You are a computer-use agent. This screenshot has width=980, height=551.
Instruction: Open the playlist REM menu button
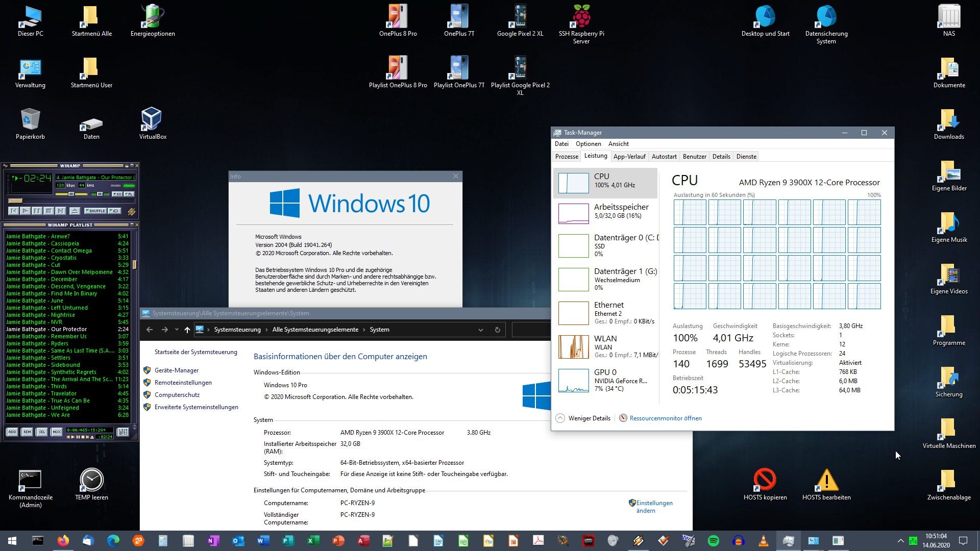pos(27,432)
